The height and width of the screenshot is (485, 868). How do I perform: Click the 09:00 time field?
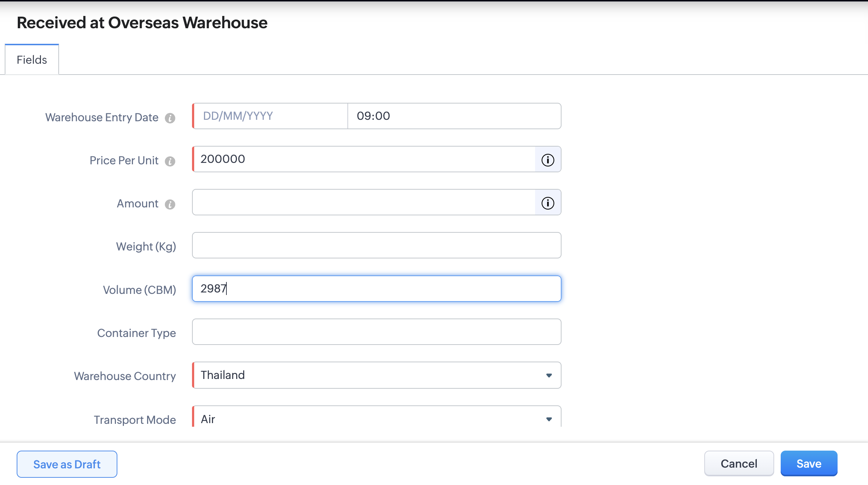pyautogui.click(x=454, y=116)
